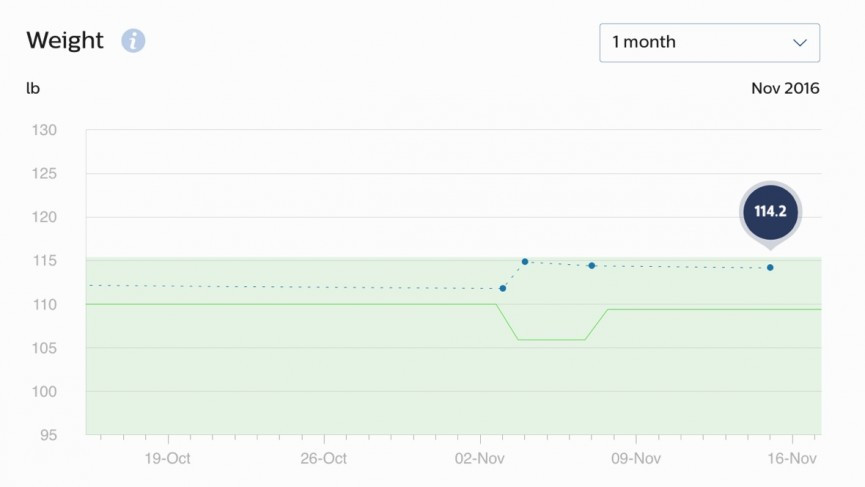Screen dimensions: 865x487
Task: Select the highest data point near 115 lb
Action: point(525,262)
